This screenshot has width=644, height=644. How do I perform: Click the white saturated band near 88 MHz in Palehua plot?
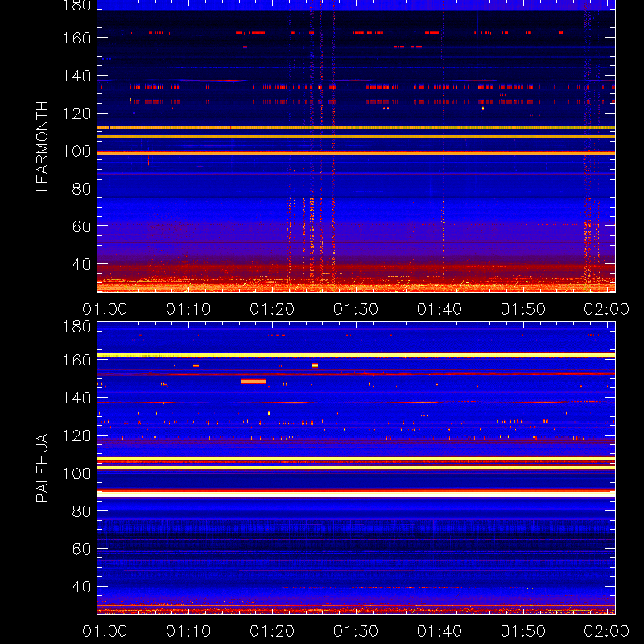point(356,494)
